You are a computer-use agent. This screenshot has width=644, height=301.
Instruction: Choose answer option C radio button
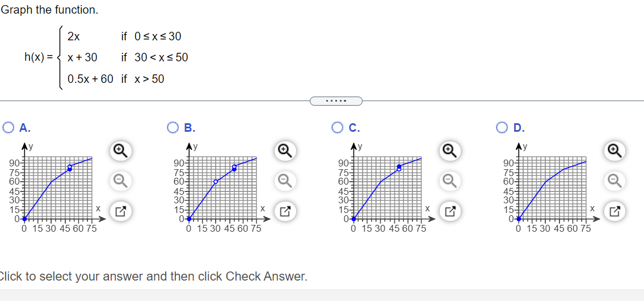[x=338, y=128]
